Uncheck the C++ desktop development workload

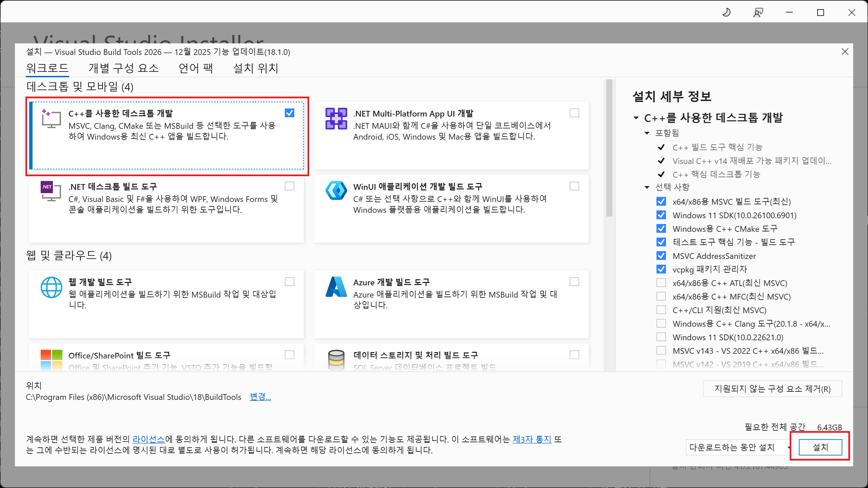point(290,113)
